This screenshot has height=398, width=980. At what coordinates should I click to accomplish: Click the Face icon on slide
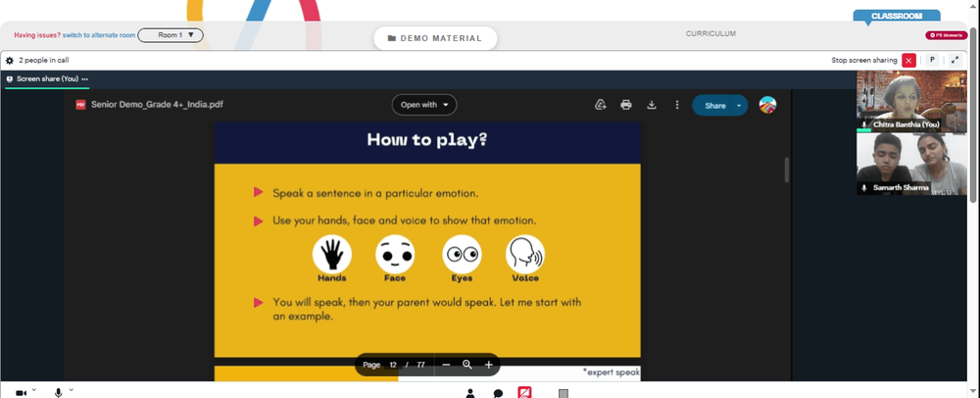395,254
